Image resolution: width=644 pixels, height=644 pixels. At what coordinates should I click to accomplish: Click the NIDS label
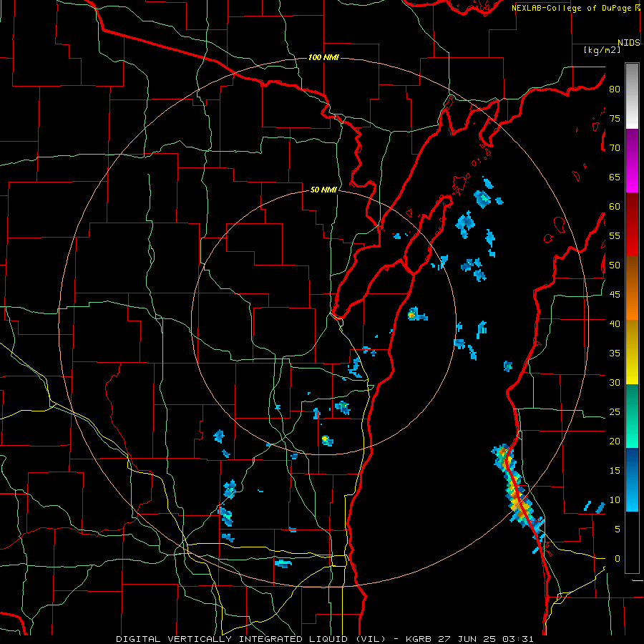629,42
